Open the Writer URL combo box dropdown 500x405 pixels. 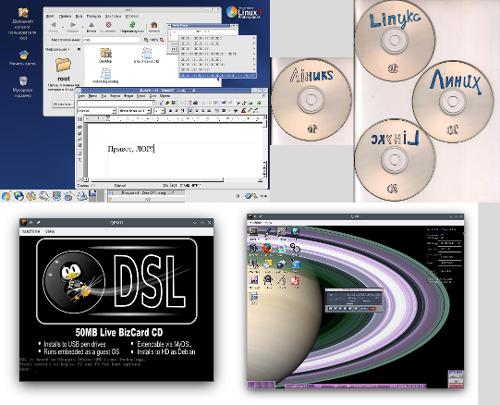[x=154, y=103]
